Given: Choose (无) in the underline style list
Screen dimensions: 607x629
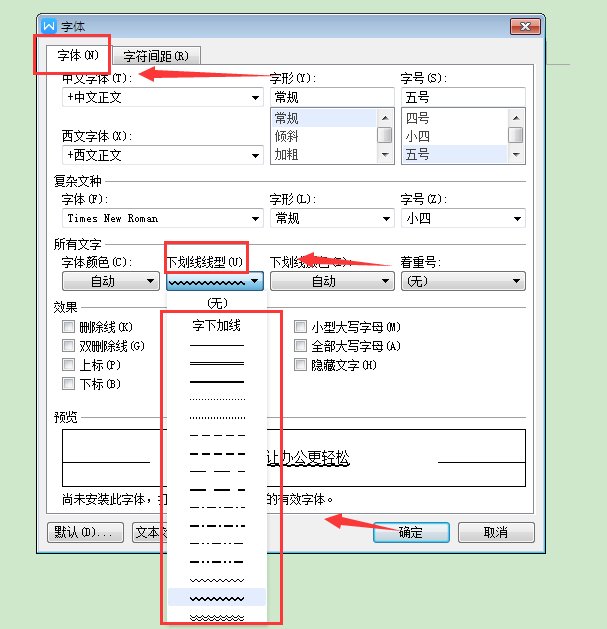Looking at the screenshot, I should tap(217, 303).
